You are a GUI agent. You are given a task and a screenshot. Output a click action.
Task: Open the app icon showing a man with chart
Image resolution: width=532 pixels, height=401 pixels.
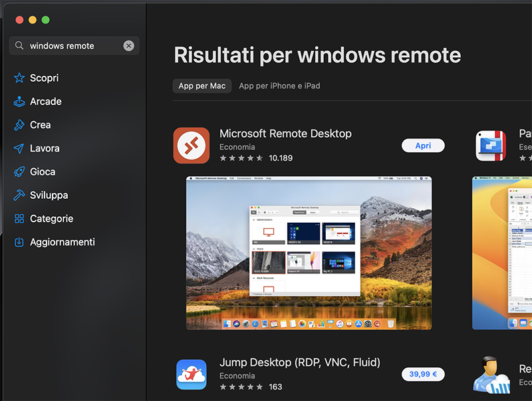click(x=491, y=374)
